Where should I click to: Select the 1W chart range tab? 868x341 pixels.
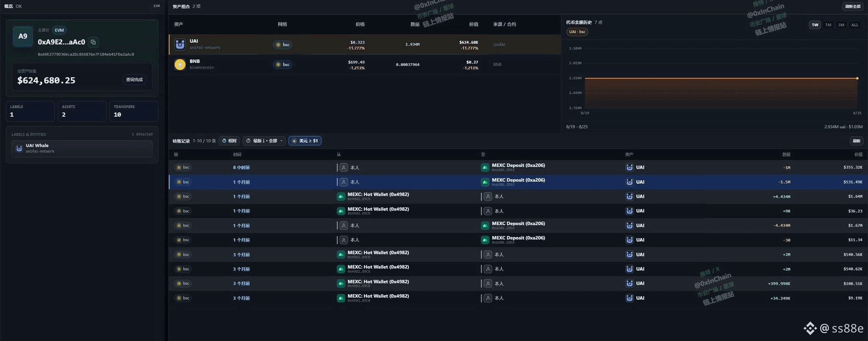(815, 25)
